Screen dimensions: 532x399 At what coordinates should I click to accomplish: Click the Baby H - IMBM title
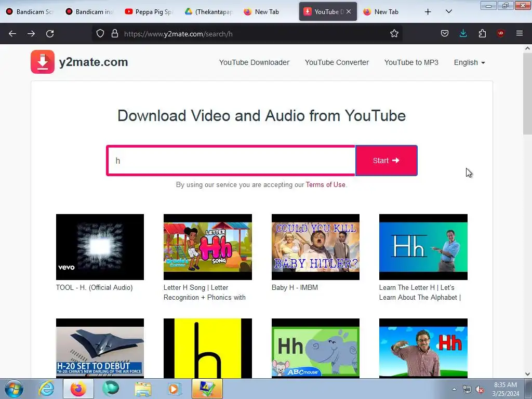(295, 287)
